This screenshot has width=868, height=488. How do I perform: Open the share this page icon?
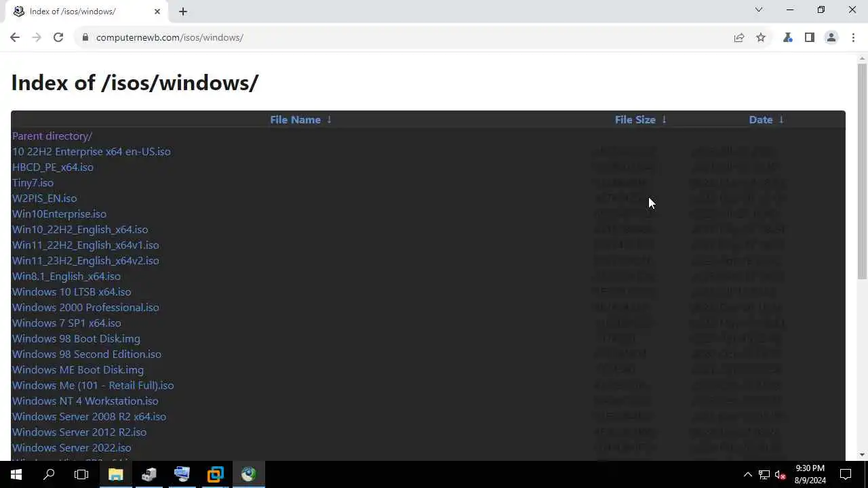739,37
